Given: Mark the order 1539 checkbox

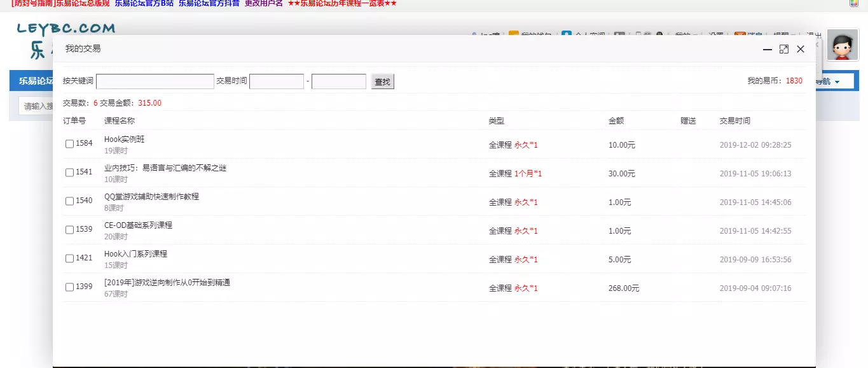Looking at the screenshot, I should coord(69,230).
